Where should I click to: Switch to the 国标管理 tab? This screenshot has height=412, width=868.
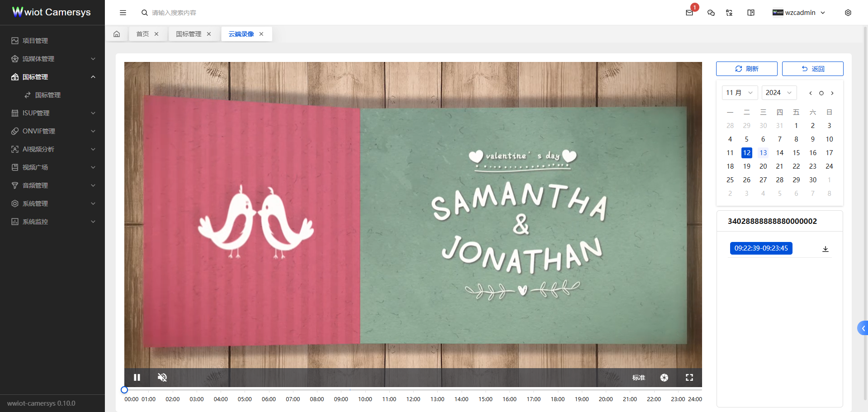pos(189,34)
